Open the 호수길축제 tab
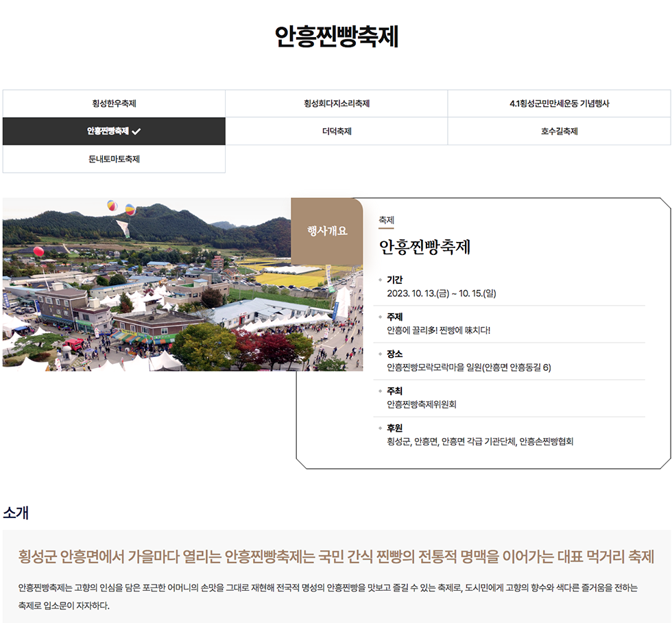The height and width of the screenshot is (623, 672). point(559,131)
